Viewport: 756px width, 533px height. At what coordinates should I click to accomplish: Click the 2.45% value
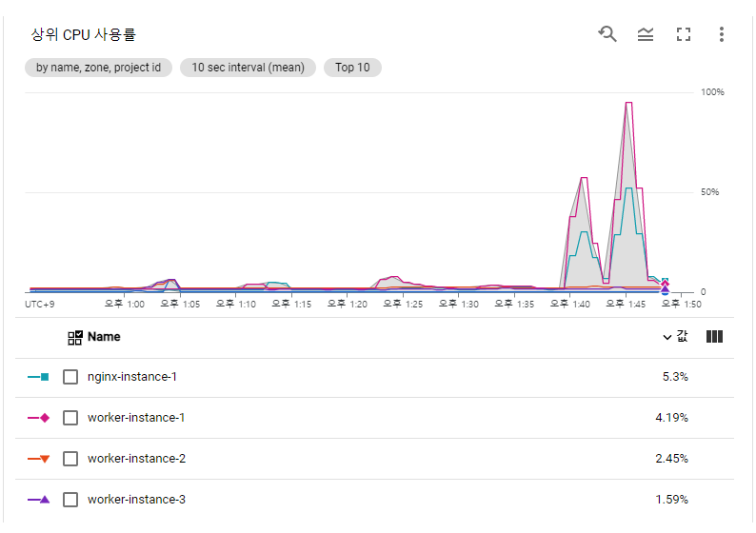tap(671, 459)
